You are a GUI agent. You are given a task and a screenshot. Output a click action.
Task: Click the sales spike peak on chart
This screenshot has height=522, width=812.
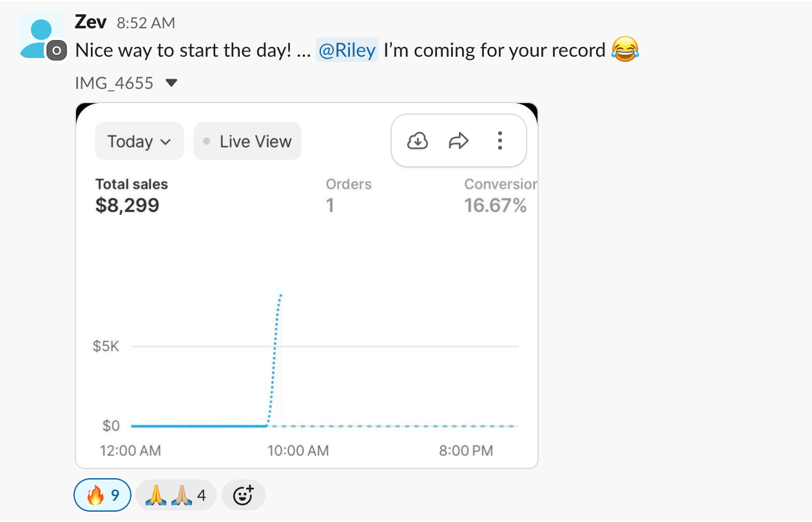tap(280, 295)
